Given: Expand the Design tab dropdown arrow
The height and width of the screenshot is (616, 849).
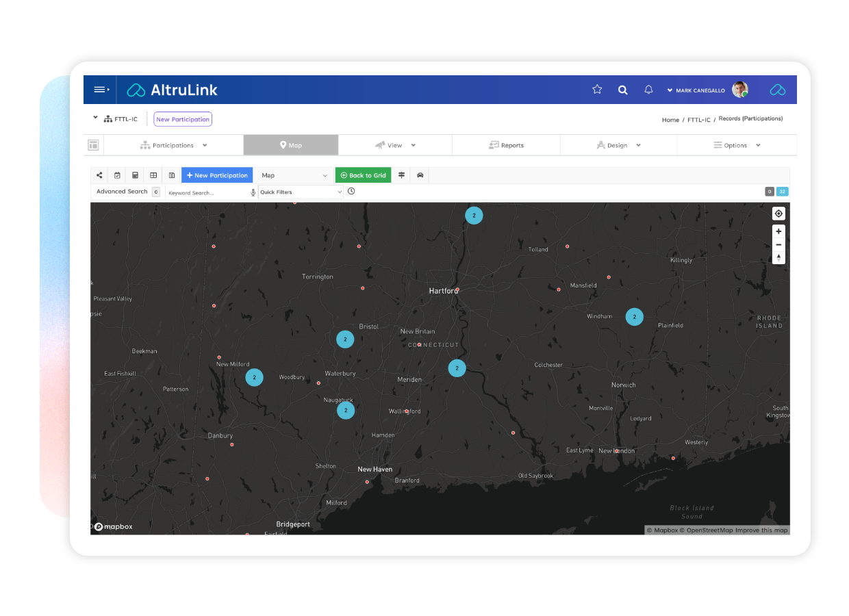Looking at the screenshot, I should click(638, 145).
